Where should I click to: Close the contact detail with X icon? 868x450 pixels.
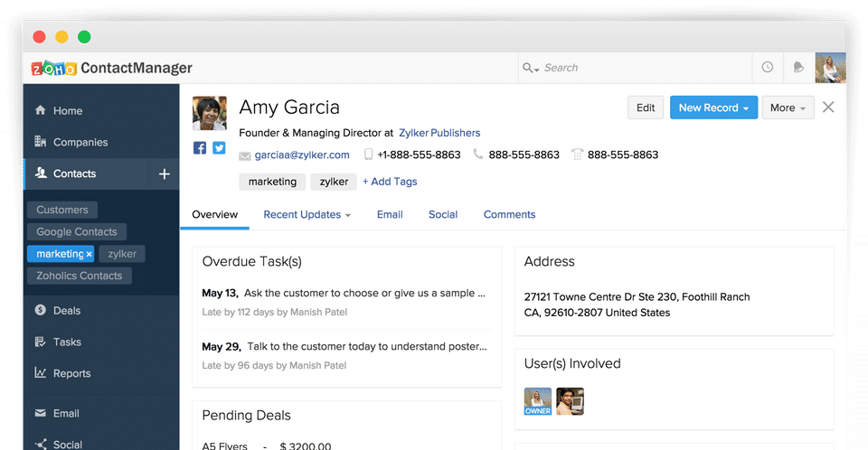pyautogui.click(x=828, y=108)
